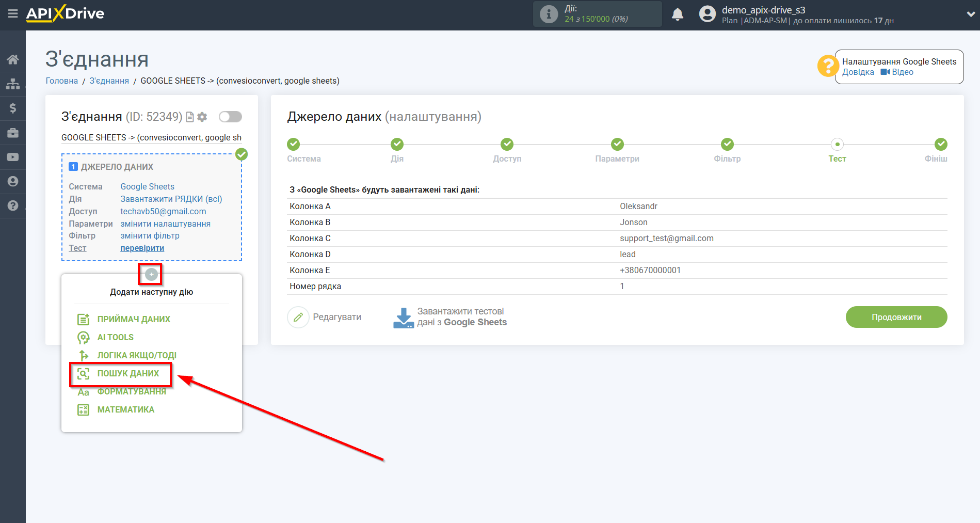
Task: Click the notifications bell icon
Action: 677,14
